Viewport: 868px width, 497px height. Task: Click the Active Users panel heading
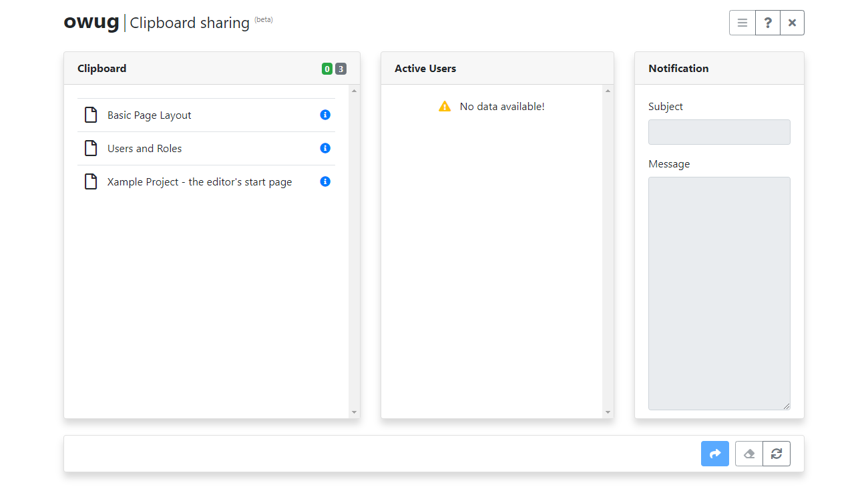[x=425, y=69]
